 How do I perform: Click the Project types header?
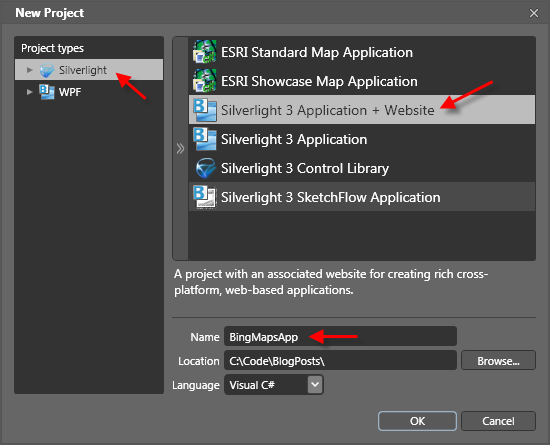tap(53, 48)
